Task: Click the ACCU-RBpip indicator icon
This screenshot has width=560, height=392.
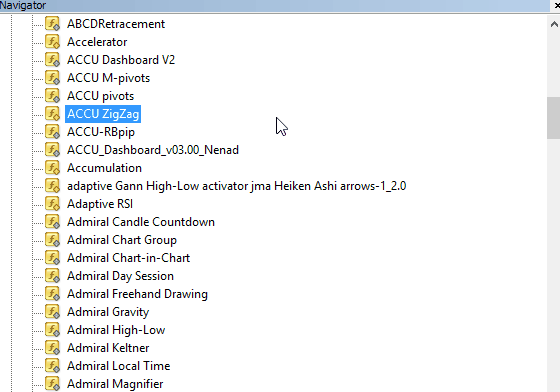Action: (52, 132)
